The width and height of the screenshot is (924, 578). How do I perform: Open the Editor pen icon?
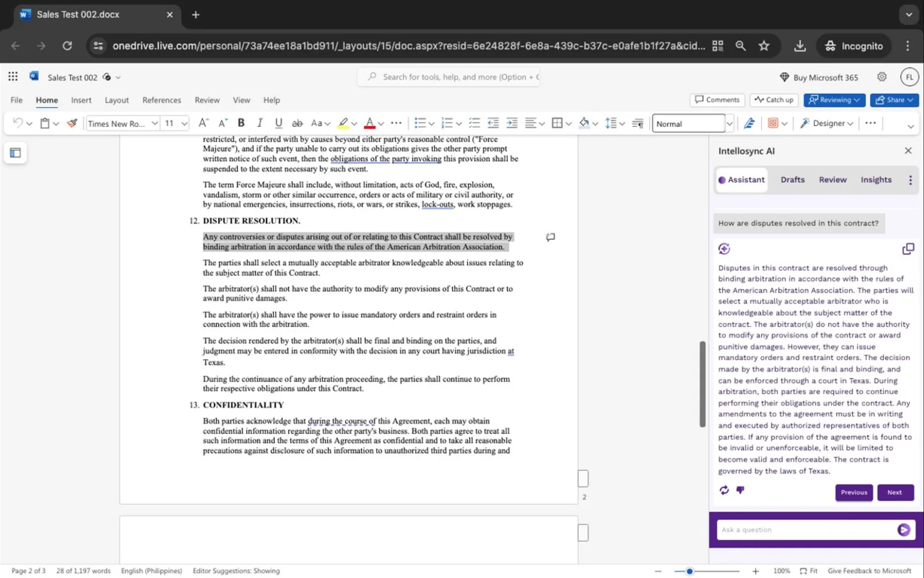[x=749, y=123]
